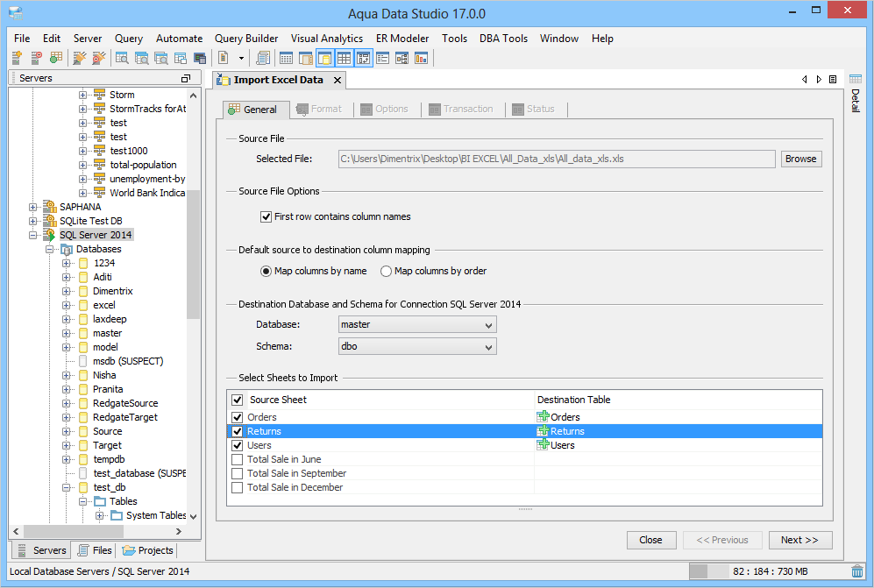Select Map columns by name
Image resolution: width=874 pixels, height=588 pixels.
tap(266, 272)
